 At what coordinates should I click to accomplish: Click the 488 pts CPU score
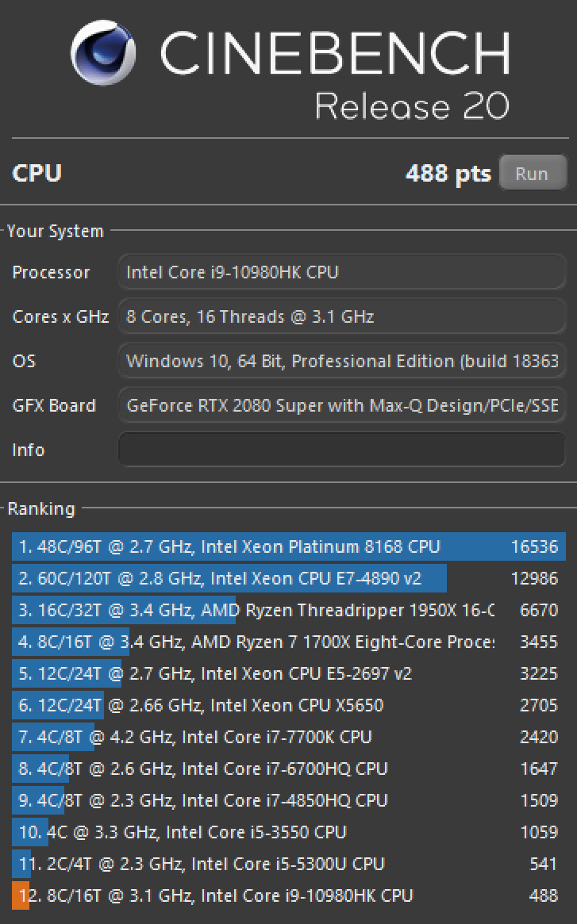[x=448, y=174]
